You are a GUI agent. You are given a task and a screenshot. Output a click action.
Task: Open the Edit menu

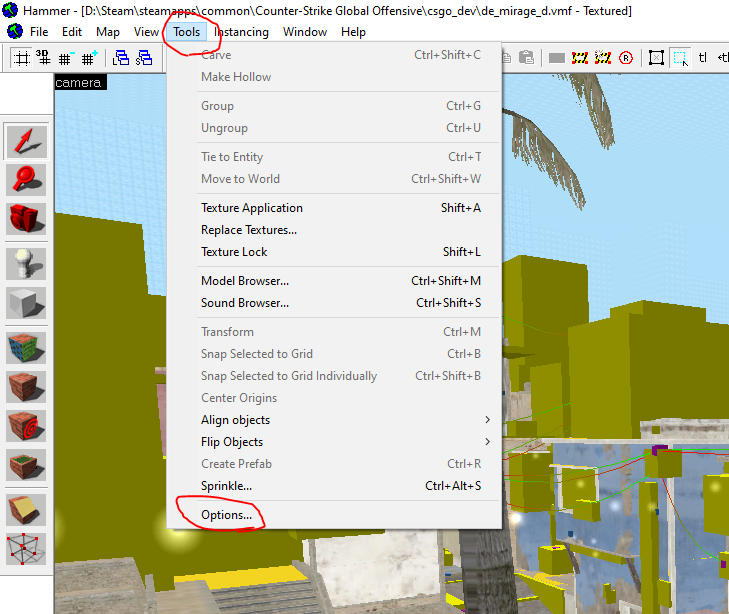[x=72, y=32]
